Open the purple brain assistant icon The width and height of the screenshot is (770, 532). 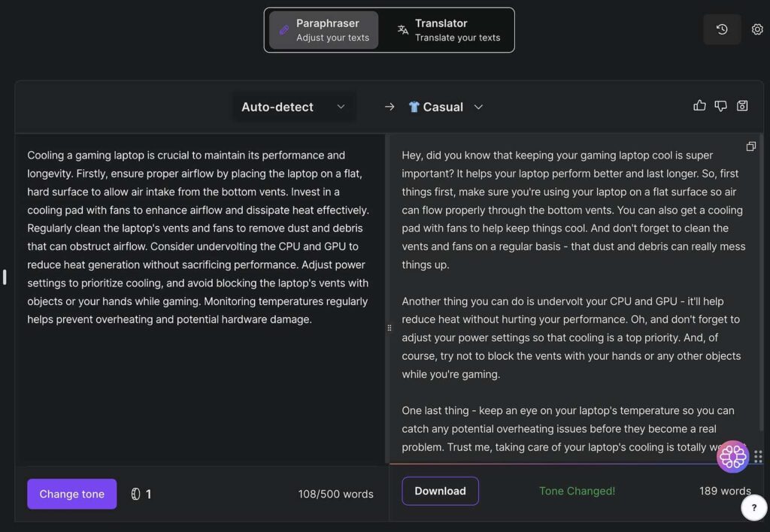click(x=732, y=456)
